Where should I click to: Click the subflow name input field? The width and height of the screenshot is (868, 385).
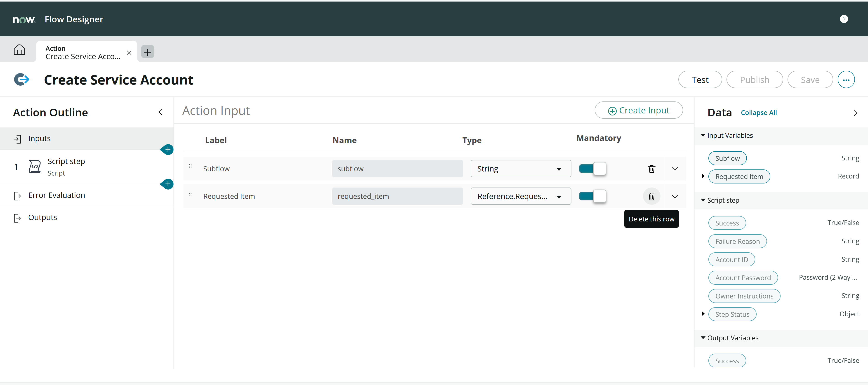tap(397, 168)
